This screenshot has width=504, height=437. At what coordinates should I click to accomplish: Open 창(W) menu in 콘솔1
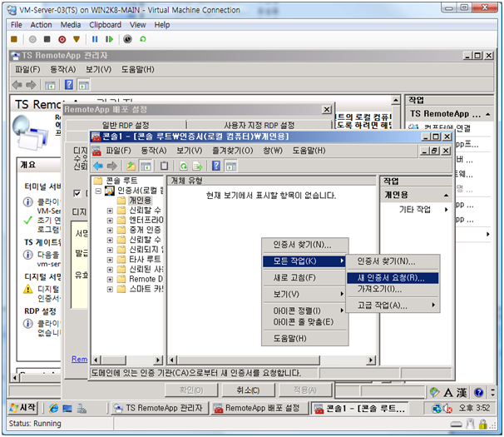pyautogui.click(x=273, y=151)
